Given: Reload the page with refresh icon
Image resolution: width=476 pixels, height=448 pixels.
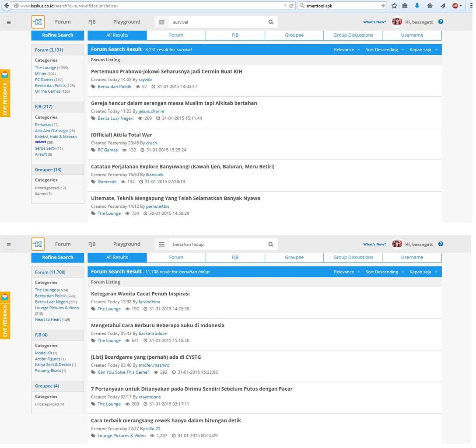Looking at the screenshot, I should 291,5.
